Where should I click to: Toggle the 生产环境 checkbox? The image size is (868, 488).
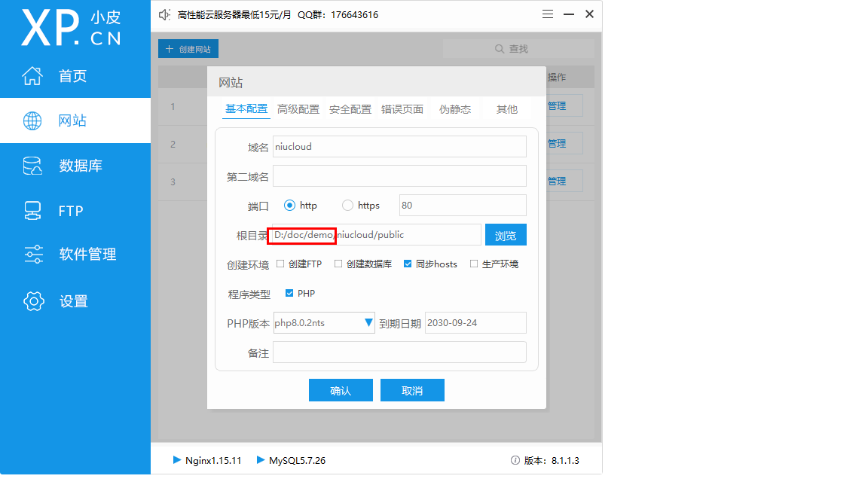point(474,264)
